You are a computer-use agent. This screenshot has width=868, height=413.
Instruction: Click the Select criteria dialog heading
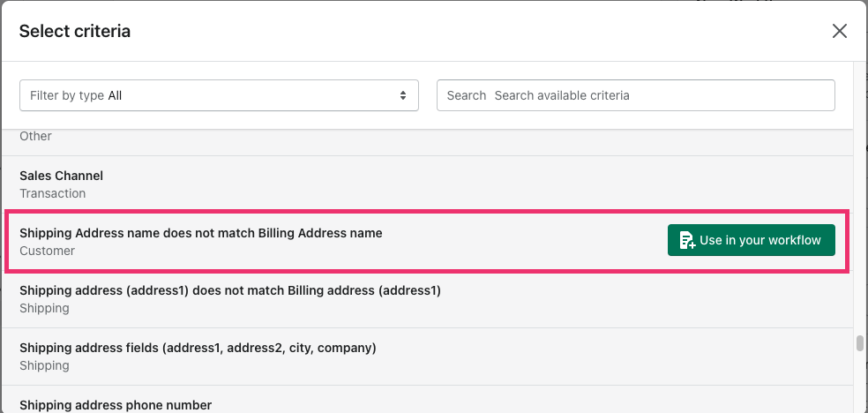coord(75,31)
